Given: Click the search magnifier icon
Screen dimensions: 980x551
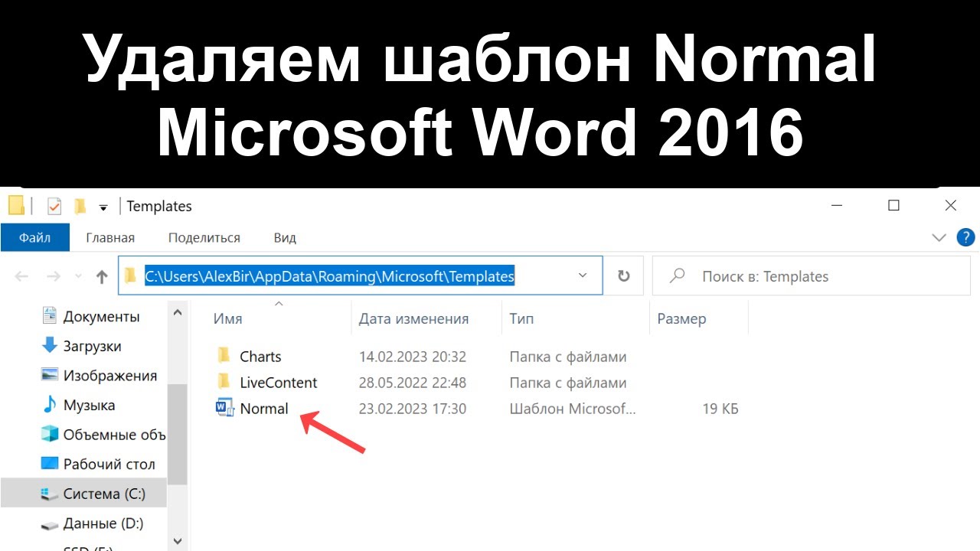Looking at the screenshot, I should 677,275.
